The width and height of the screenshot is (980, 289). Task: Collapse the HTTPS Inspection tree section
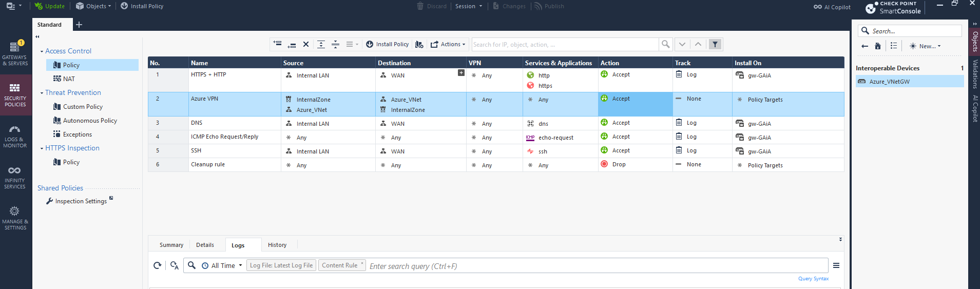point(42,148)
